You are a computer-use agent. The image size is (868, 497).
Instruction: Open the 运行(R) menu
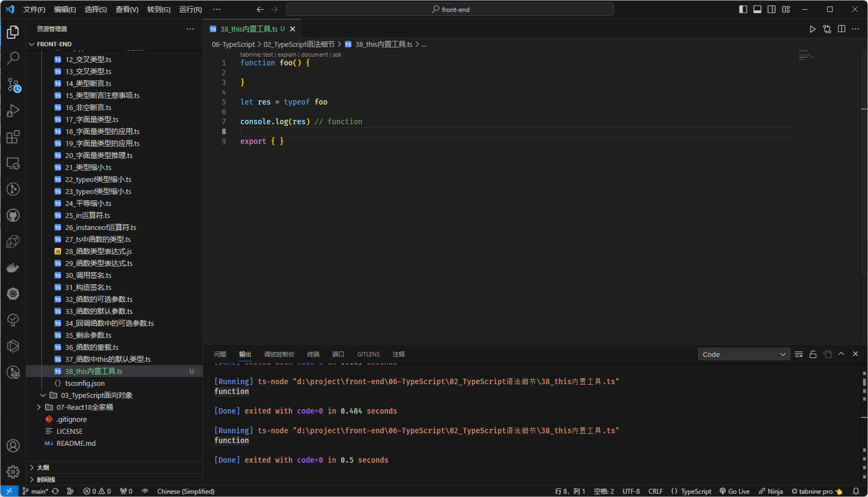[x=190, y=9]
